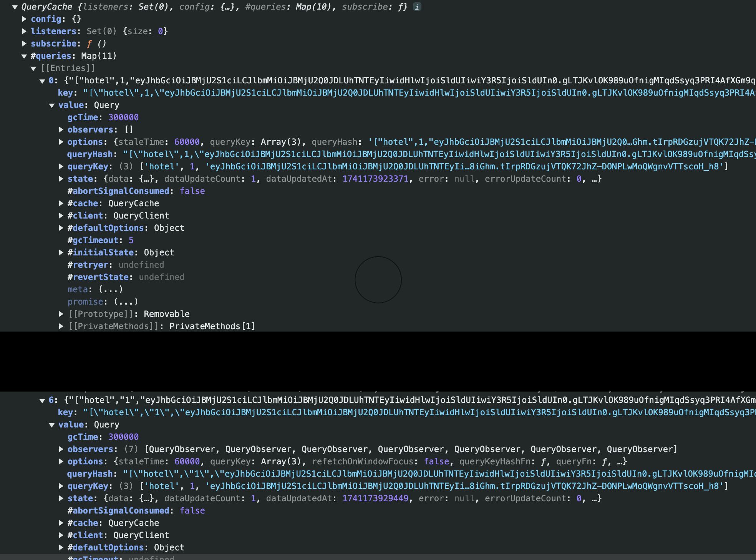Invoke the meta getter (...)

pyautogui.click(x=111, y=289)
